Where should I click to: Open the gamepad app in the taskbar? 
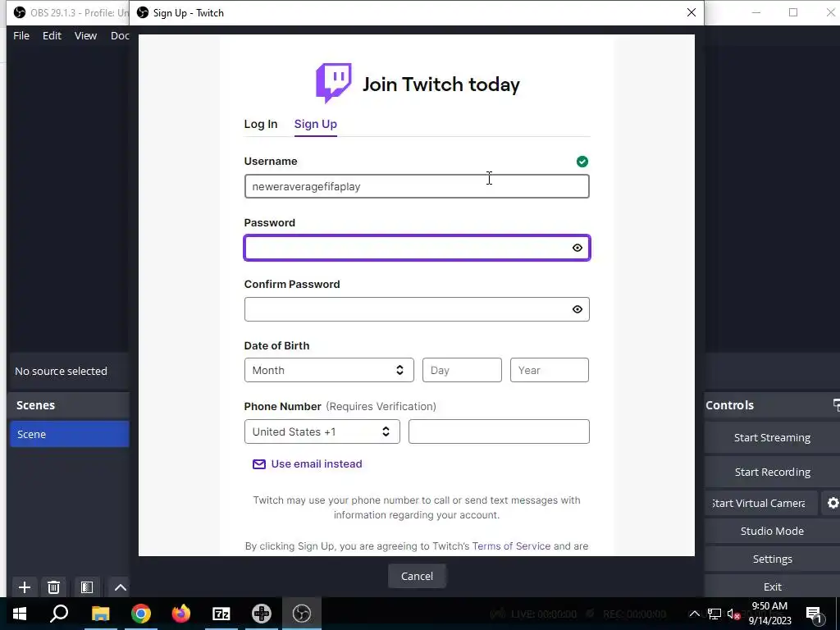(262, 614)
